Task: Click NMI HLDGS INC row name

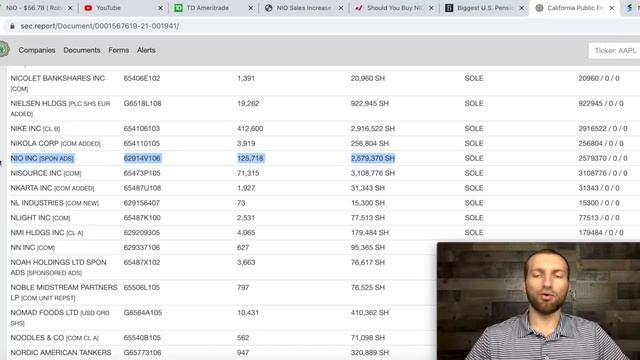Action: (x=47, y=233)
